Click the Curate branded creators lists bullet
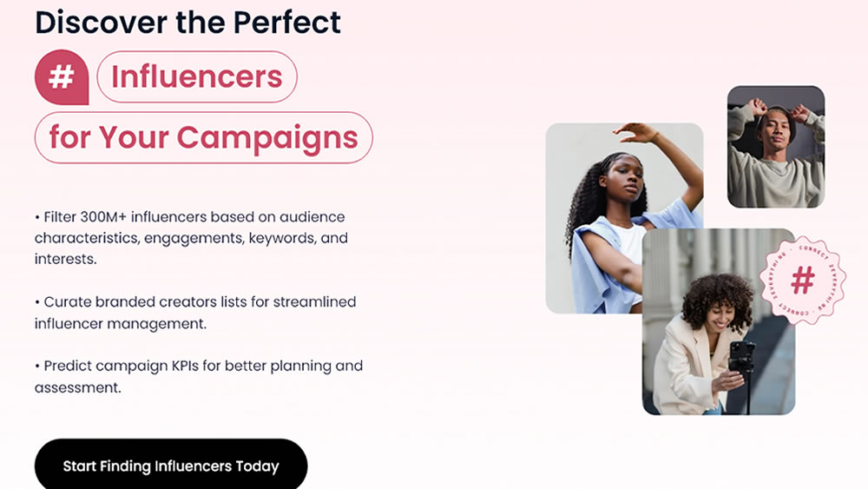This screenshot has height=489, width=868. coord(195,313)
